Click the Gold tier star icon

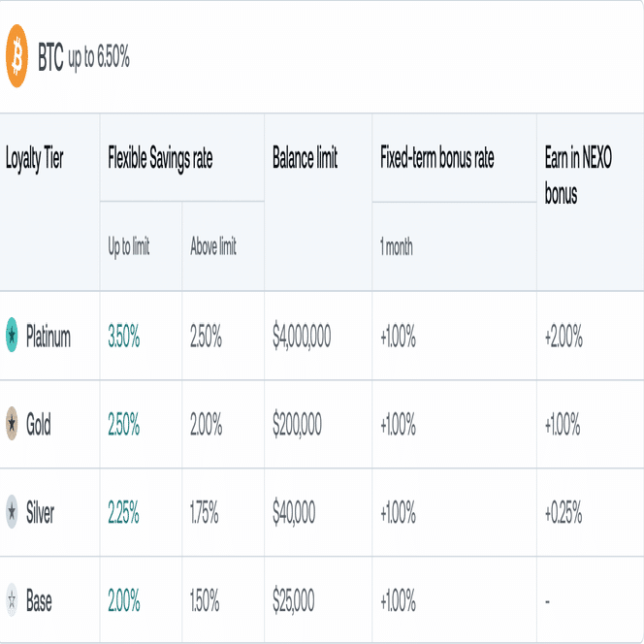click(x=12, y=424)
